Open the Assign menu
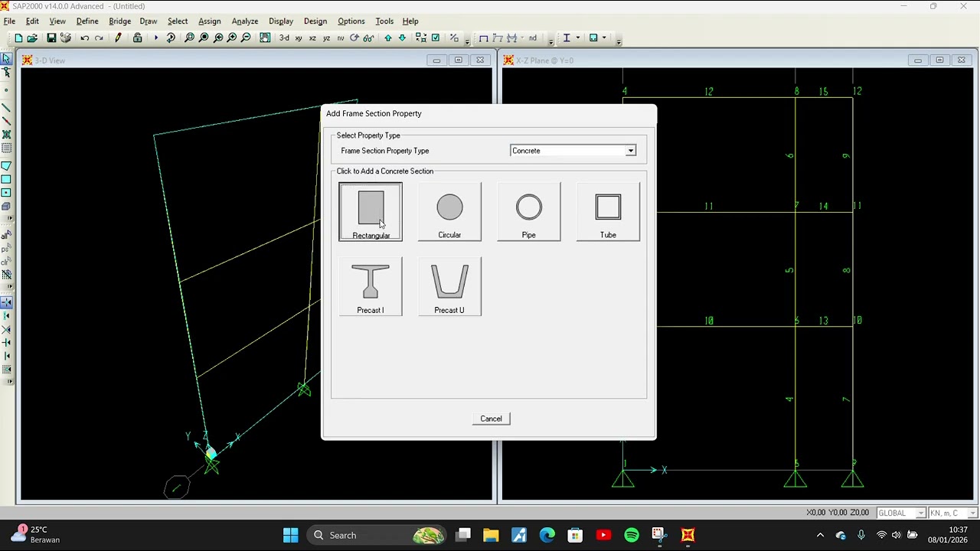Image resolution: width=980 pixels, height=551 pixels. (x=209, y=21)
